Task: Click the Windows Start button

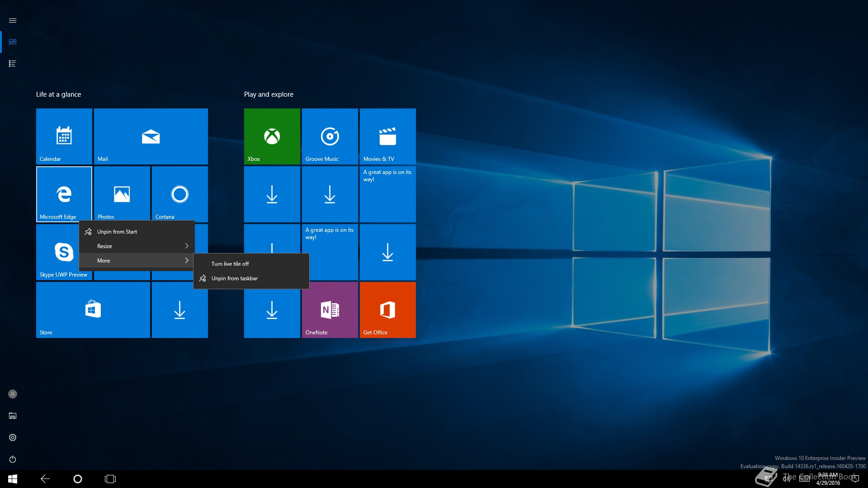Action: (x=13, y=479)
